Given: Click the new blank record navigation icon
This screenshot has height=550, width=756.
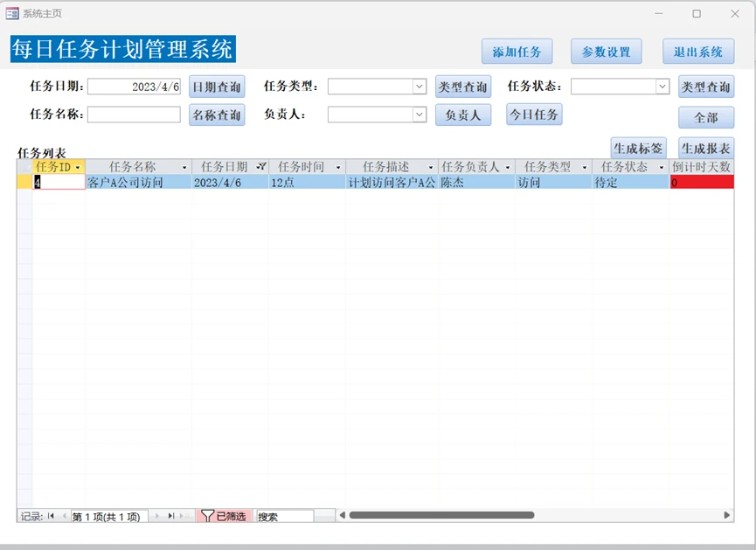Looking at the screenshot, I should 184,516.
